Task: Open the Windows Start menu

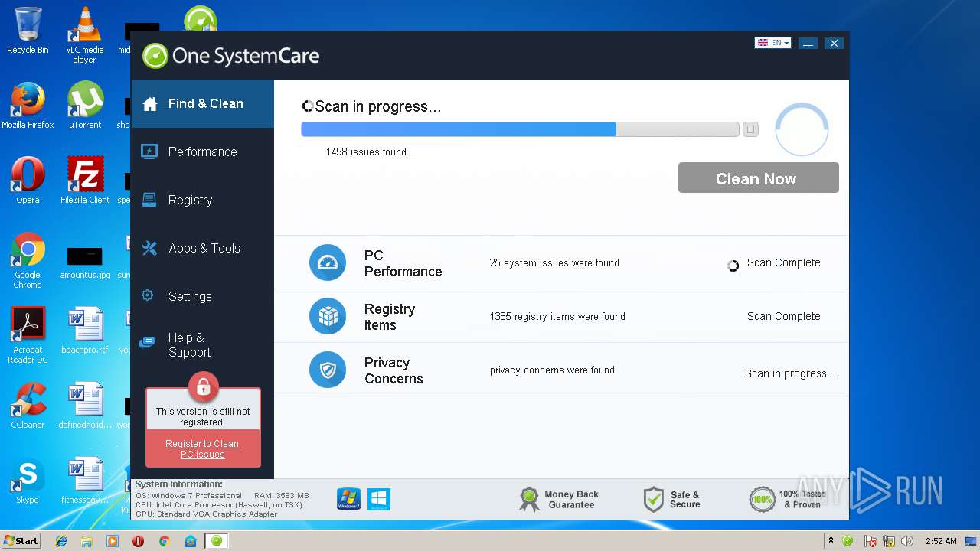Action: coord(21,540)
